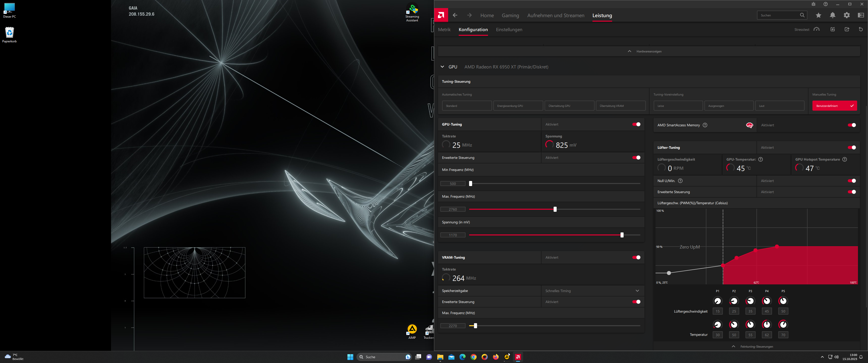868x363 pixels.
Task: Choose the Leise tuning preset
Action: pyautogui.click(x=678, y=106)
